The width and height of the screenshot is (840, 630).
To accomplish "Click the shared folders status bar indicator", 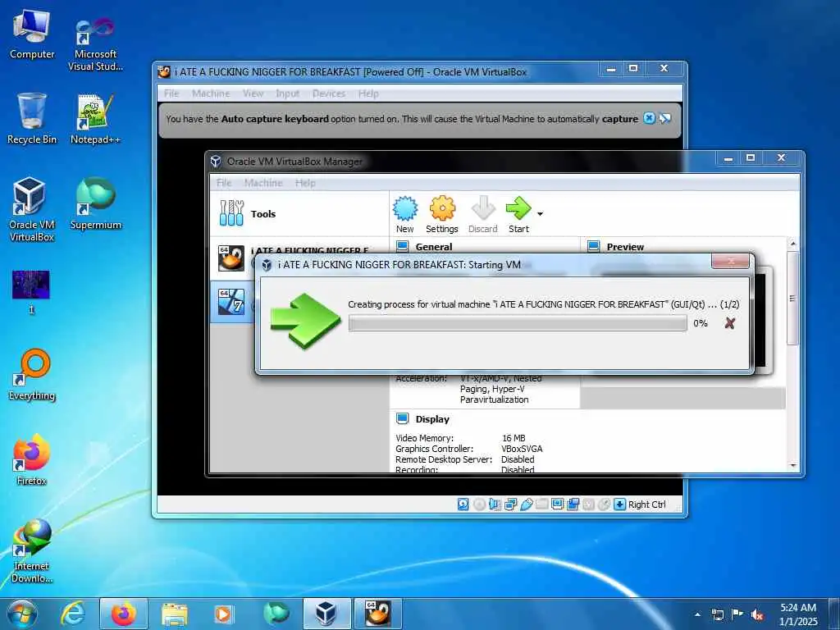I will click(x=541, y=504).
